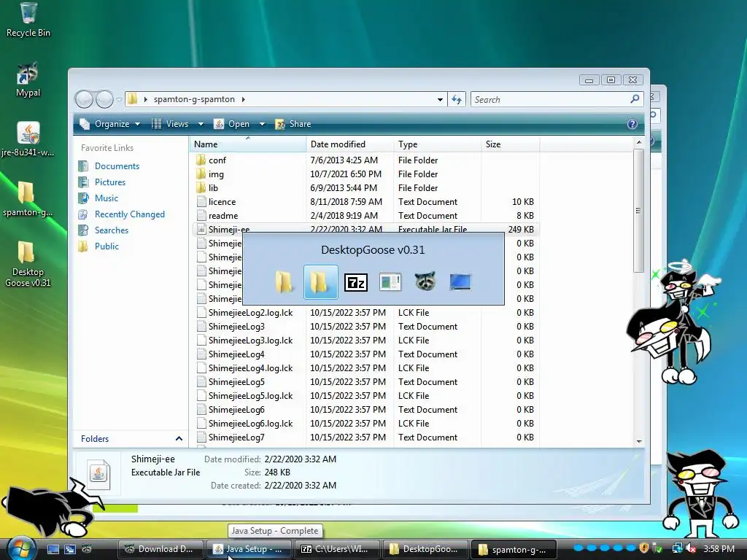
Task: Switch to C:\Users 7-Zip taskbar button
Action: click(337, 549)
